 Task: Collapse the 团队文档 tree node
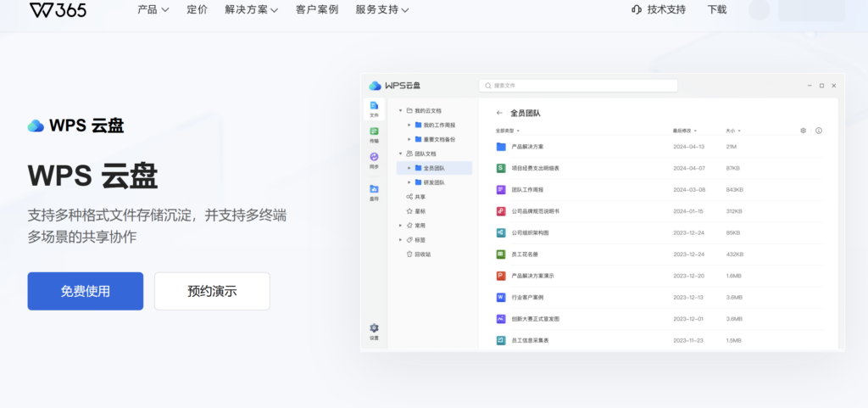tap(400, 154)
